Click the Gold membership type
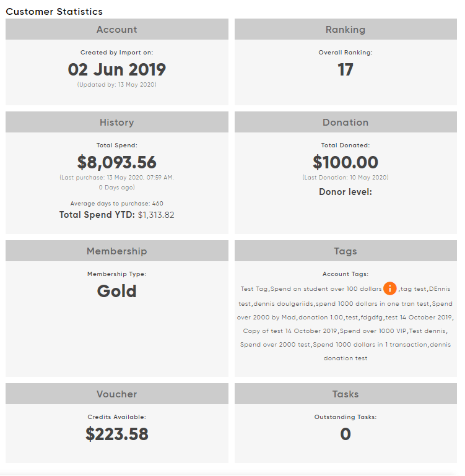 (117, 291)
